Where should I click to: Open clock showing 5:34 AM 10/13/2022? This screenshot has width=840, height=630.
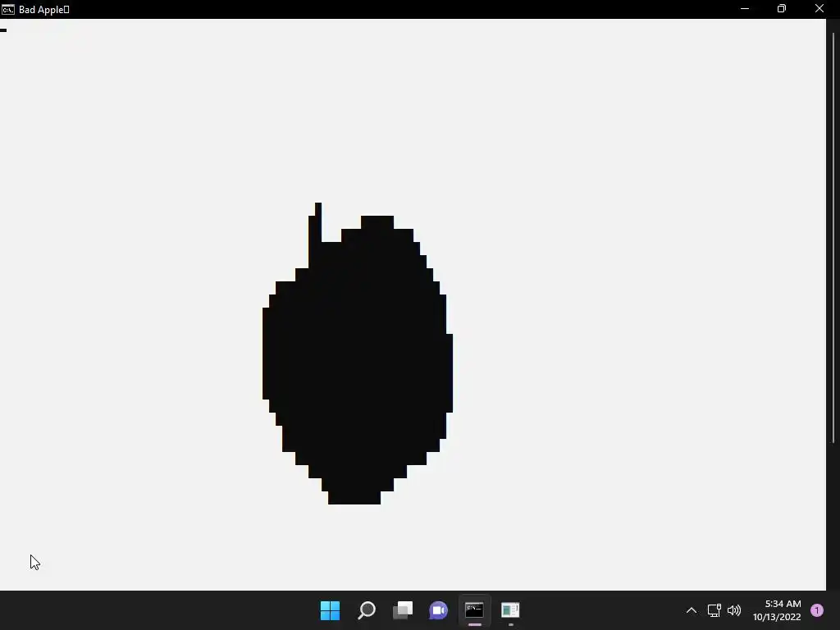(777, 610)
